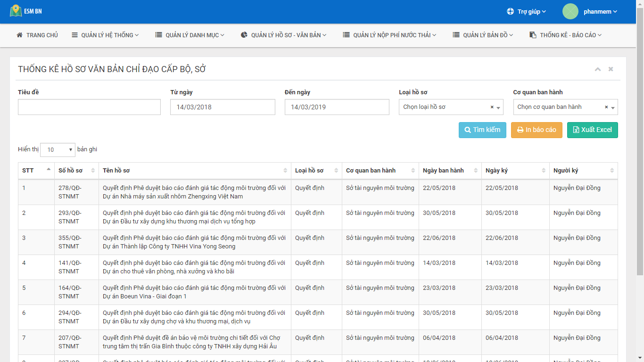Open THỐNG KÊ - BÁO CÁO menu
This screenshot has width=644, height=362.
(x=566, y=35)
